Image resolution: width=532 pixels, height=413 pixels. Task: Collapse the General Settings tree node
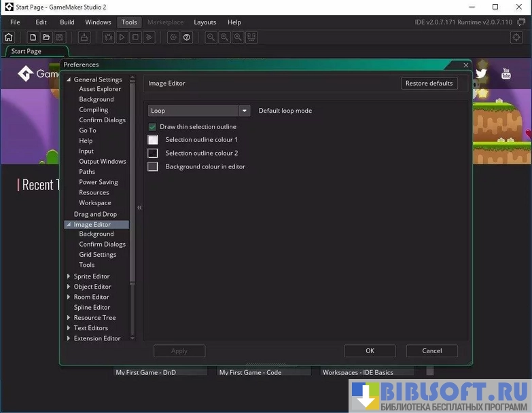(69, 79)
